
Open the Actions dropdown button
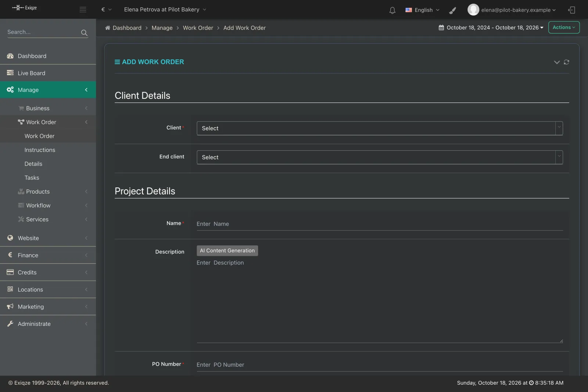[564, 27]
